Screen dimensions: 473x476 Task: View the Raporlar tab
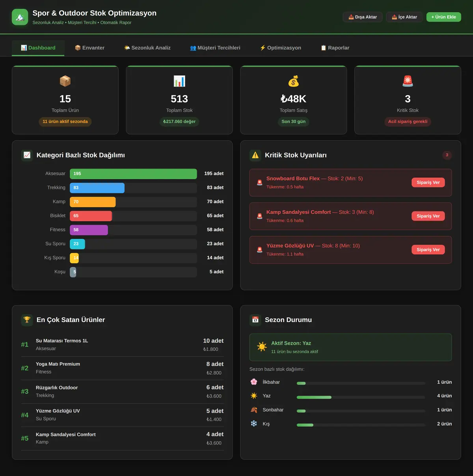tap(335, 48)
